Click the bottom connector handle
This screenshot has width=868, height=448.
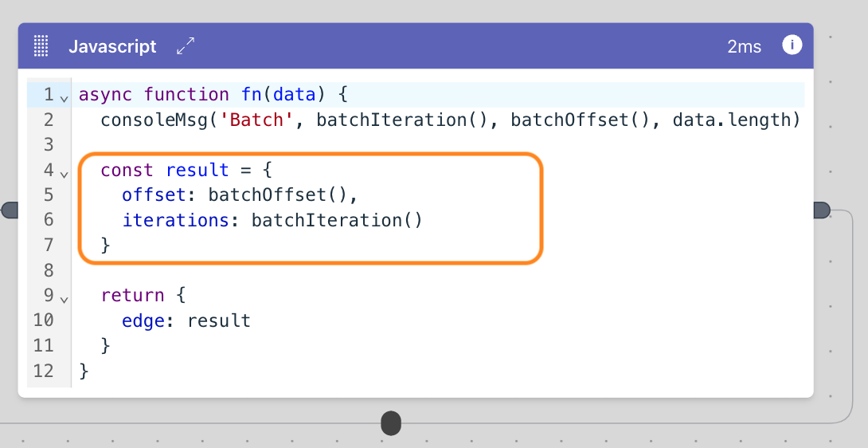point(391,423)
